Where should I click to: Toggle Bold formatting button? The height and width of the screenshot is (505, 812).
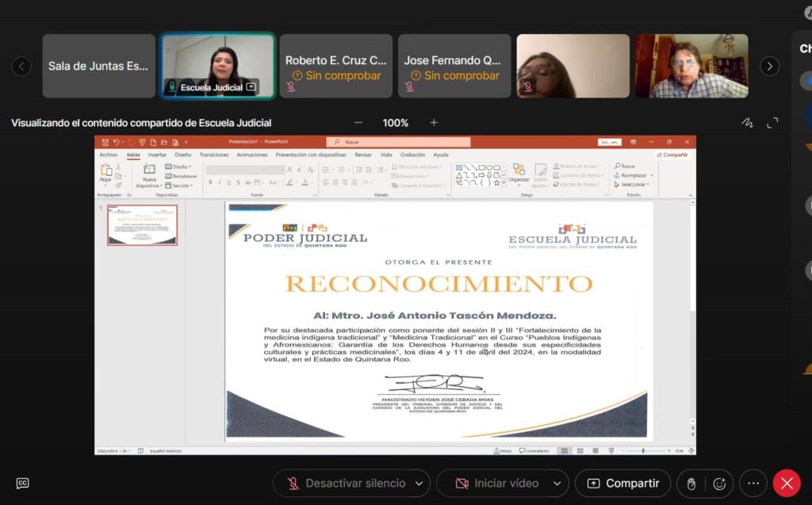[x=210, y=182]
